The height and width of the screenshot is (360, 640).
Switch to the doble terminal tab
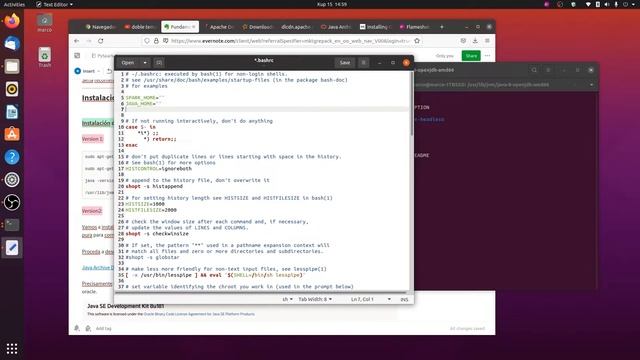(x=140, y=27)
